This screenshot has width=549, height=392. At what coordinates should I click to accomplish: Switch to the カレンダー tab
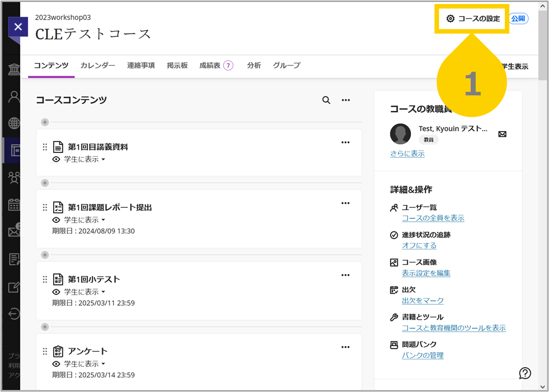97,65
